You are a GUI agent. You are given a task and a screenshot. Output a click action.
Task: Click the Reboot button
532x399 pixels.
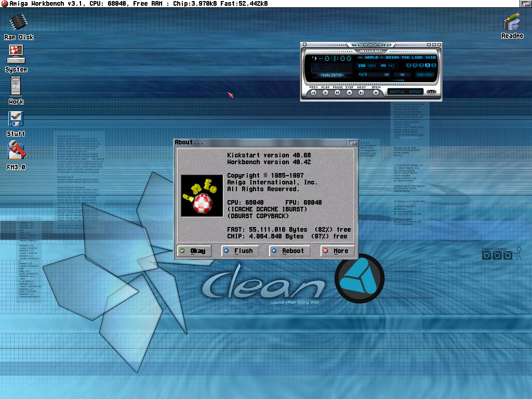289,251
